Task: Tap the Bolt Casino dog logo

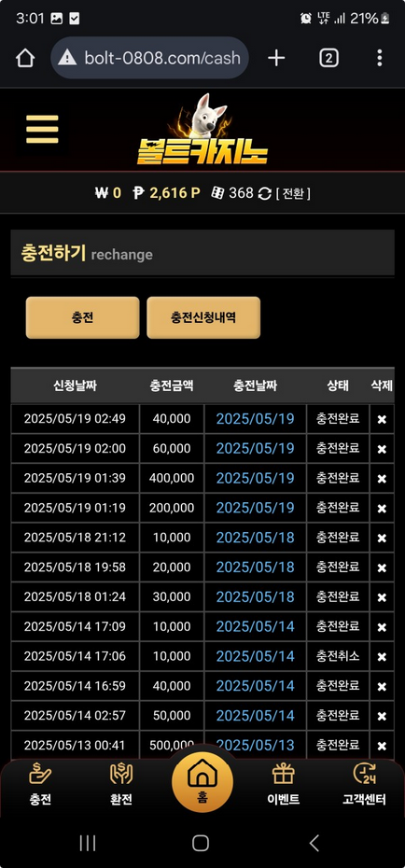Action: [x=202, y=130]
